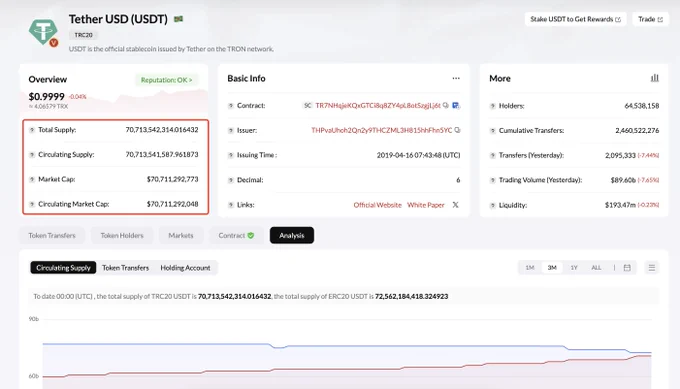This screenshot has width=680, height=389.
Task: Switch to Markets tab
Action: pos(181,235)
